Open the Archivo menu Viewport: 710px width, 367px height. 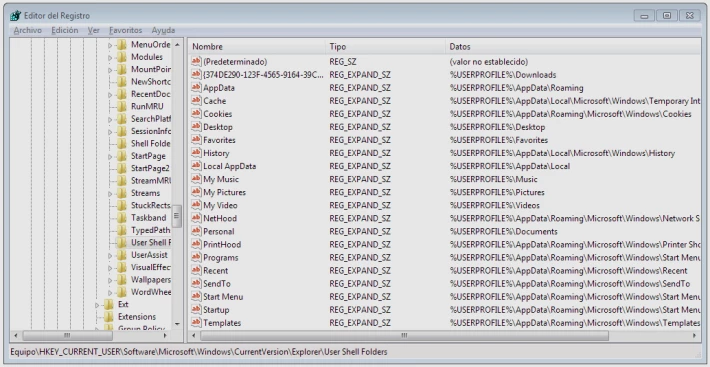[x=28, y=30]
